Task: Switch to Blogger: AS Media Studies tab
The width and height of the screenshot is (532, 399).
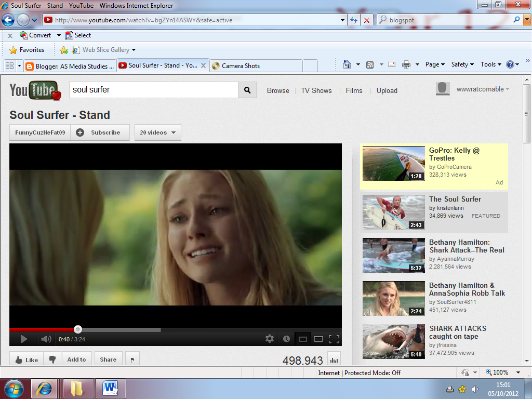Action: coord(70,66)
